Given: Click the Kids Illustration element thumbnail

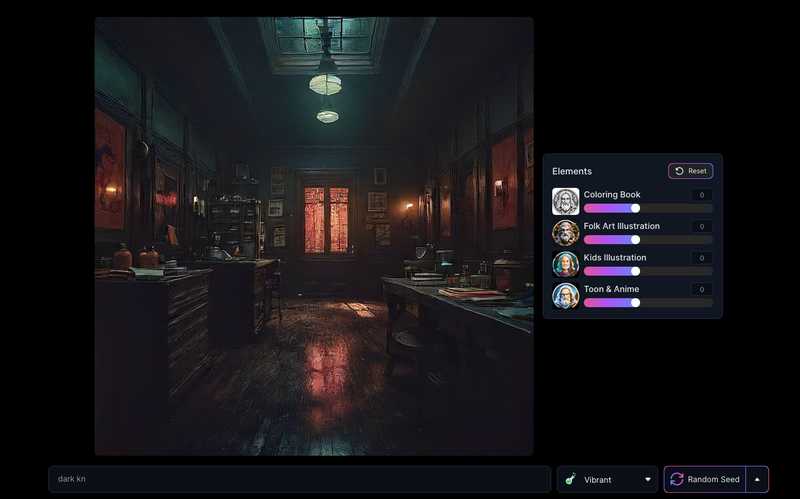Looking at the screenshot, I should click(565, 264).
